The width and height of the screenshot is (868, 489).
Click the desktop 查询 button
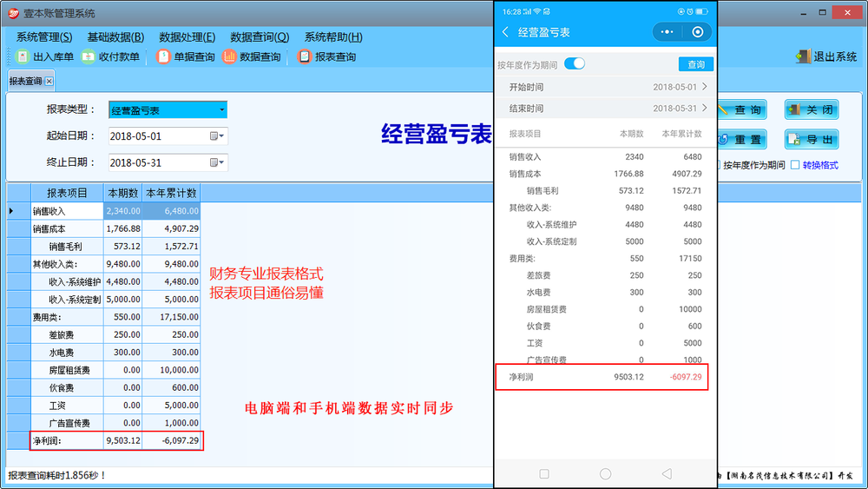click(742, 109)
